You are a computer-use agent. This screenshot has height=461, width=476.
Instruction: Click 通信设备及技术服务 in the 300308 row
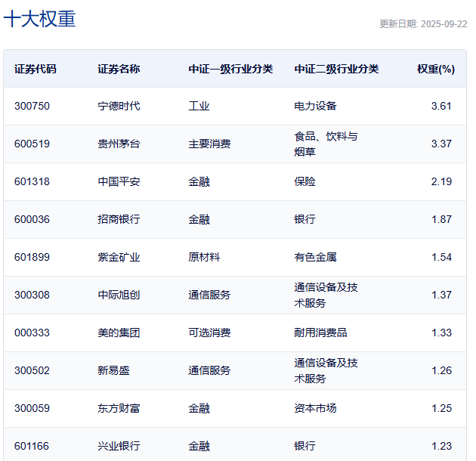326,295
